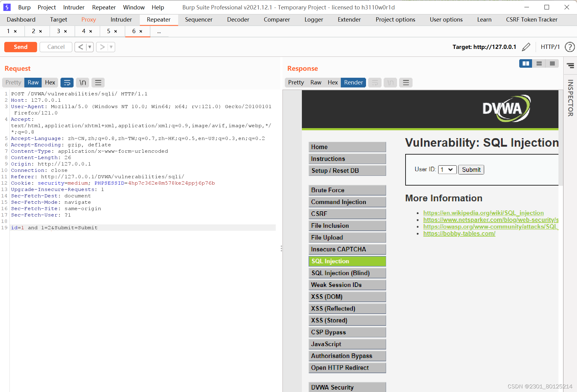This screenshot has height=392, width=577.
Task: Send the request
Action: pyautogui.click(x=21, y=47)
